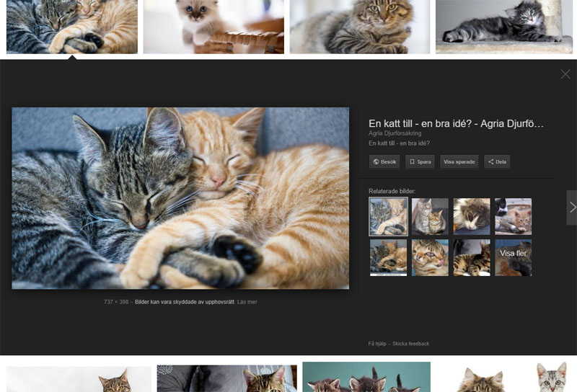577x392 pixels.
Task: Go to next image with right arrow
Action: 572,208
